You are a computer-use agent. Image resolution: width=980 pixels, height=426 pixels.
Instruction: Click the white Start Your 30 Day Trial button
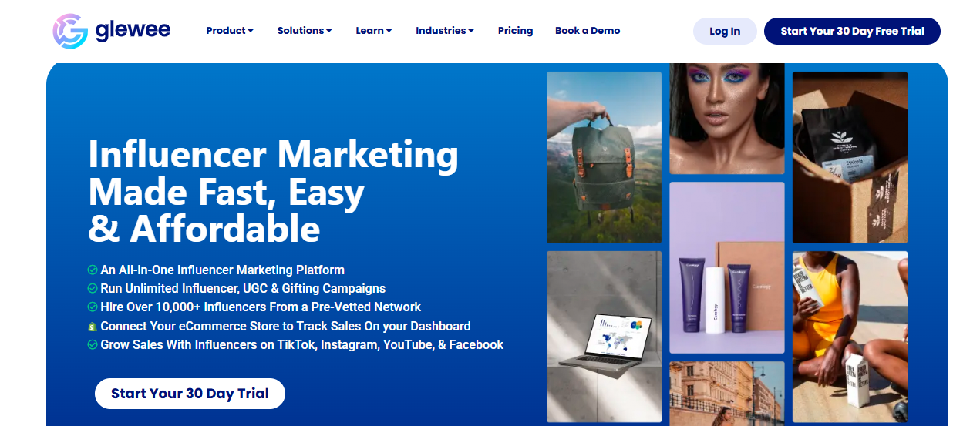190,394
